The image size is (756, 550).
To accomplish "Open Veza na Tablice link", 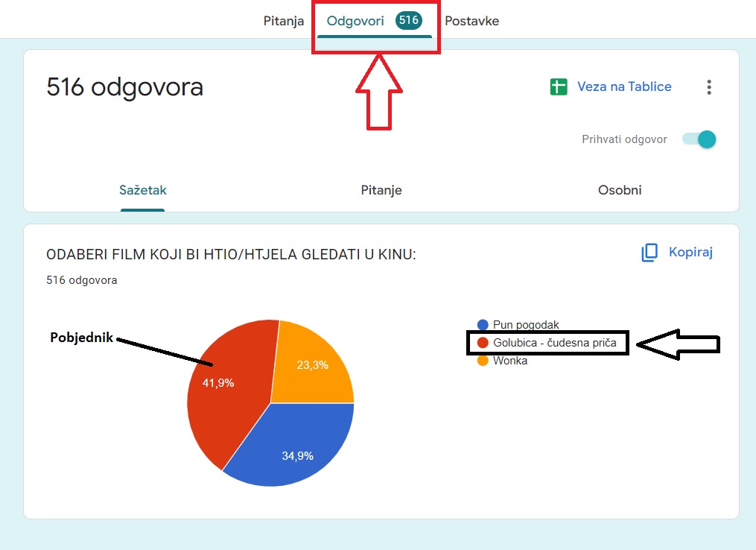I will click(624, 86).
